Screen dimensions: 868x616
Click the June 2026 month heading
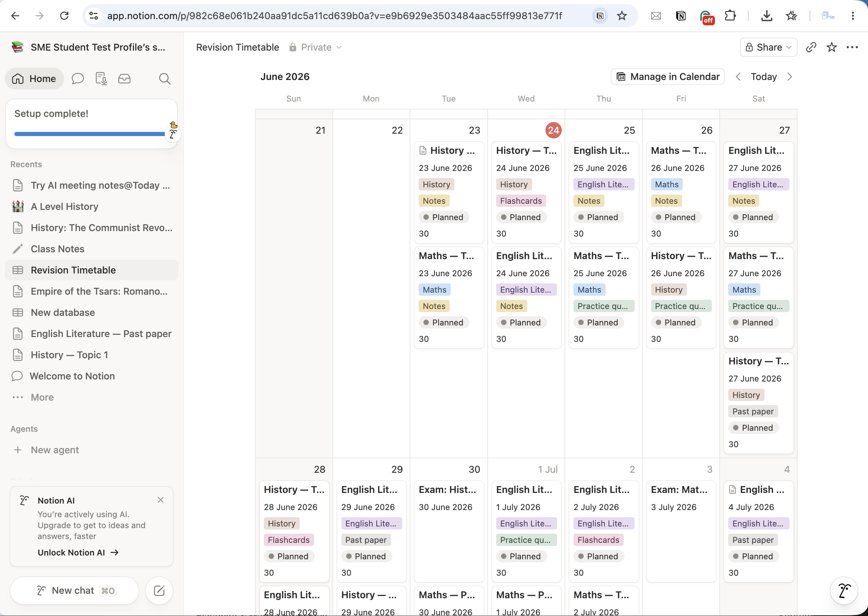(x=285, y=77)
